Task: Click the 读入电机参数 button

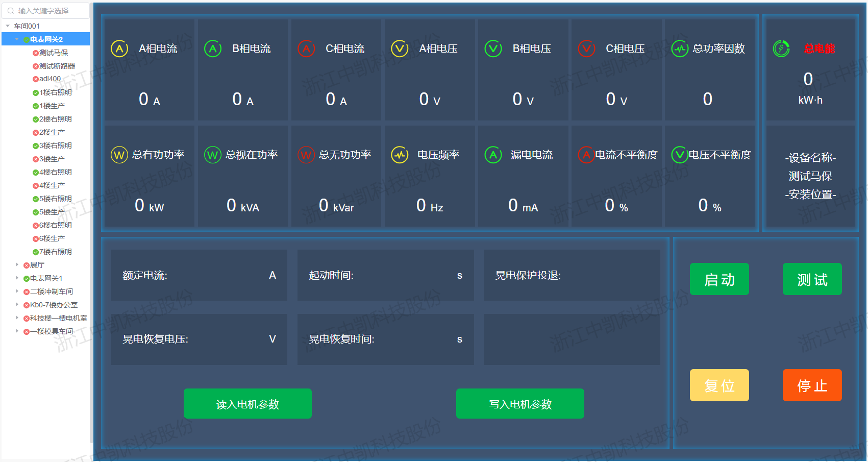Action: tap(247, 404)
